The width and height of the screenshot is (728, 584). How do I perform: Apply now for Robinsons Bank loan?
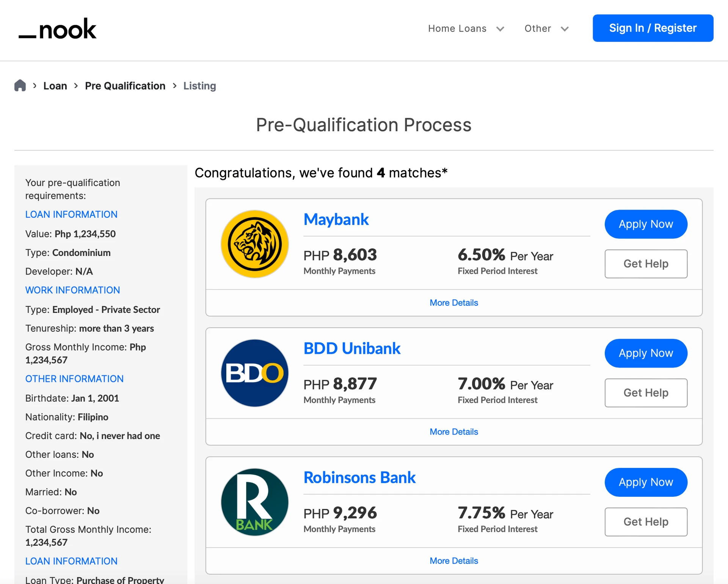pyautogui.click(x=646, y=482)
